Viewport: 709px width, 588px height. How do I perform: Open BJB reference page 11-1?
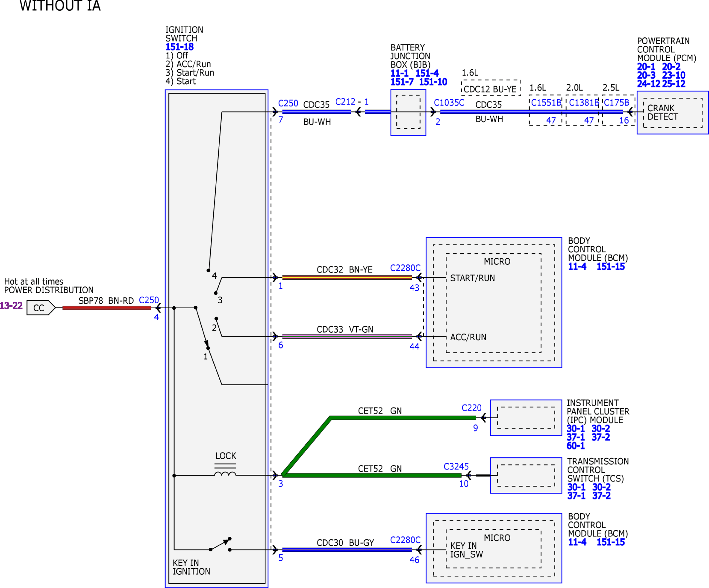[399, 73]
